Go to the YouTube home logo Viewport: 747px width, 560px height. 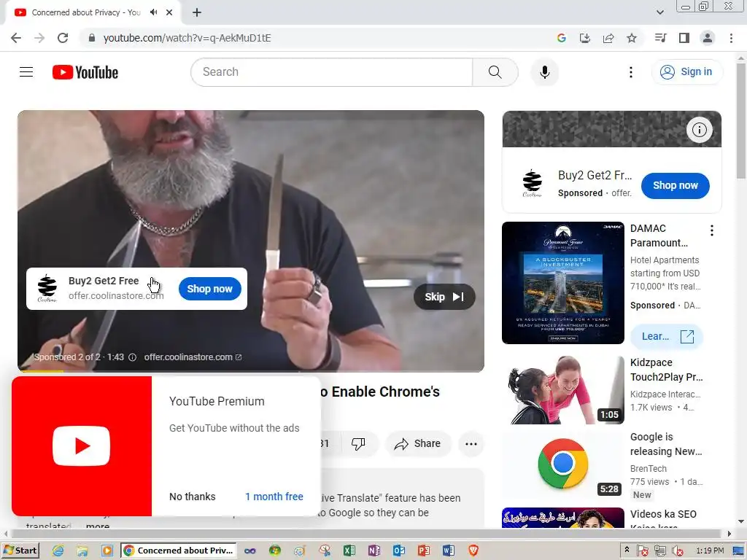tap(85, 72)
